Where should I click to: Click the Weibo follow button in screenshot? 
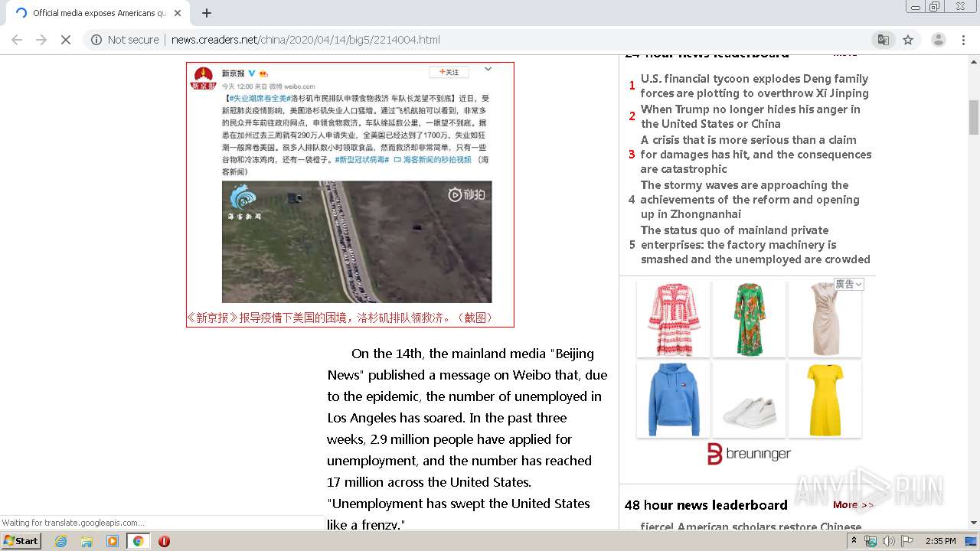coord(449,72)
